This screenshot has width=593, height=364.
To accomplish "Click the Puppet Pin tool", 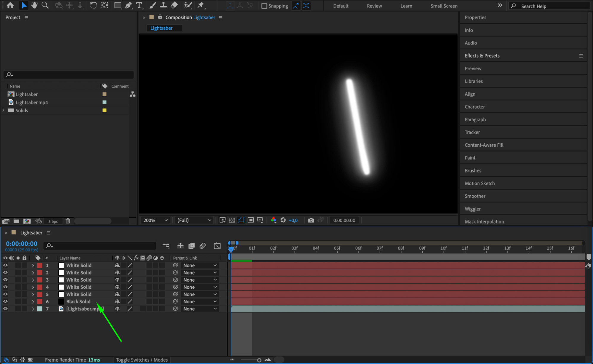I will click(201, 5).
